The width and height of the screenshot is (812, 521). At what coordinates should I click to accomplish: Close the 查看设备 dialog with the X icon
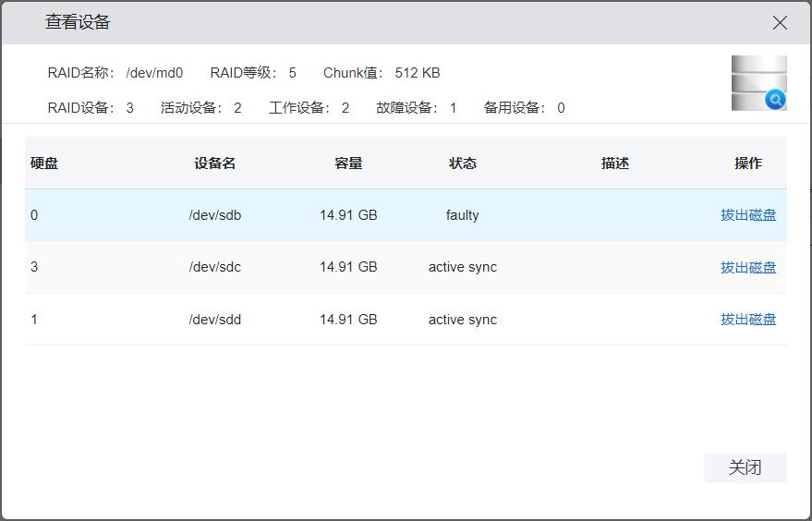click(x=780, y=23)
